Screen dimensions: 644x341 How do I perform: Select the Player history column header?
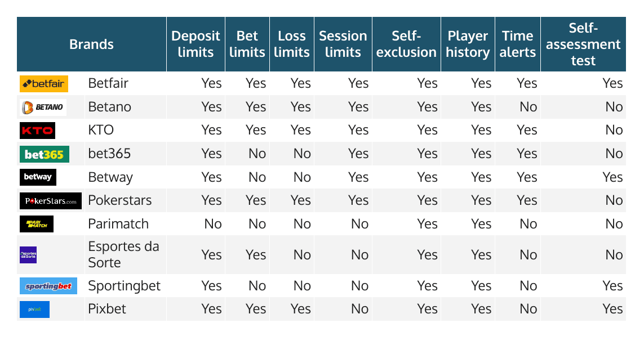(x=468, y=44)
